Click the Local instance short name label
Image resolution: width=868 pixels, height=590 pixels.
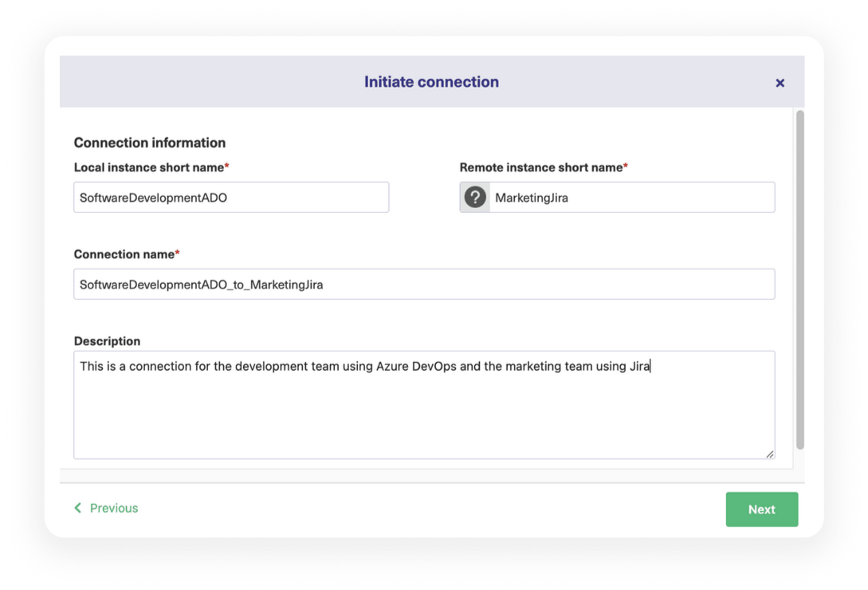[x=151, y=167]
